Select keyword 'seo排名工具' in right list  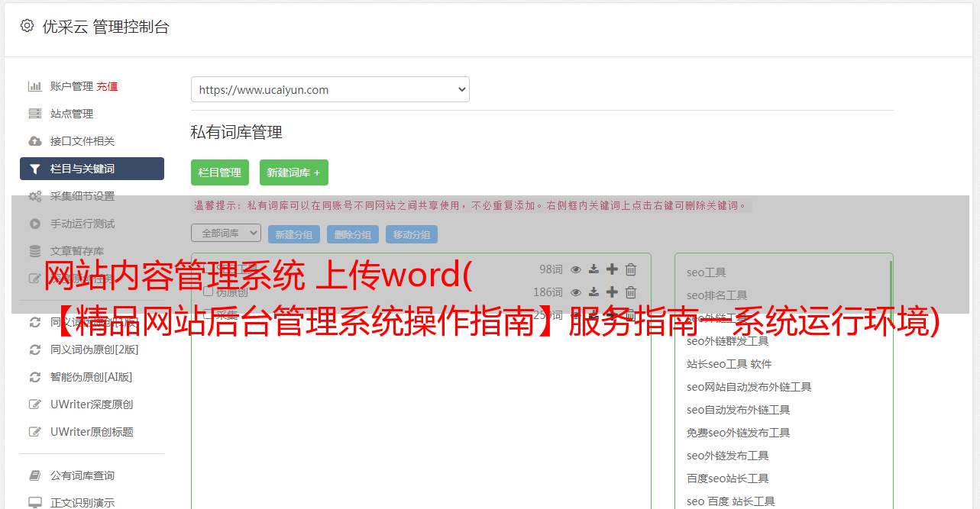(717, 295)
